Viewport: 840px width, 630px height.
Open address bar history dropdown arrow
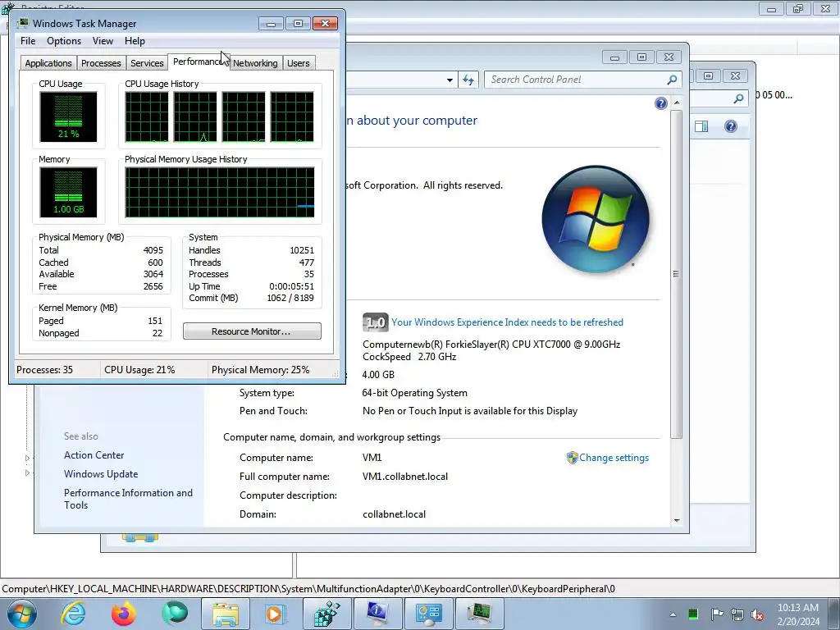[450, 80]
